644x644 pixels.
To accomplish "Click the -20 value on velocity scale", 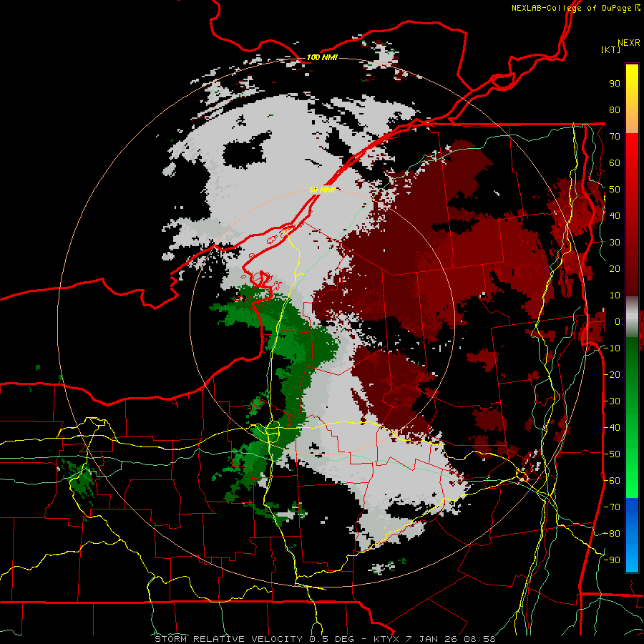I will [x=612, y=375].
